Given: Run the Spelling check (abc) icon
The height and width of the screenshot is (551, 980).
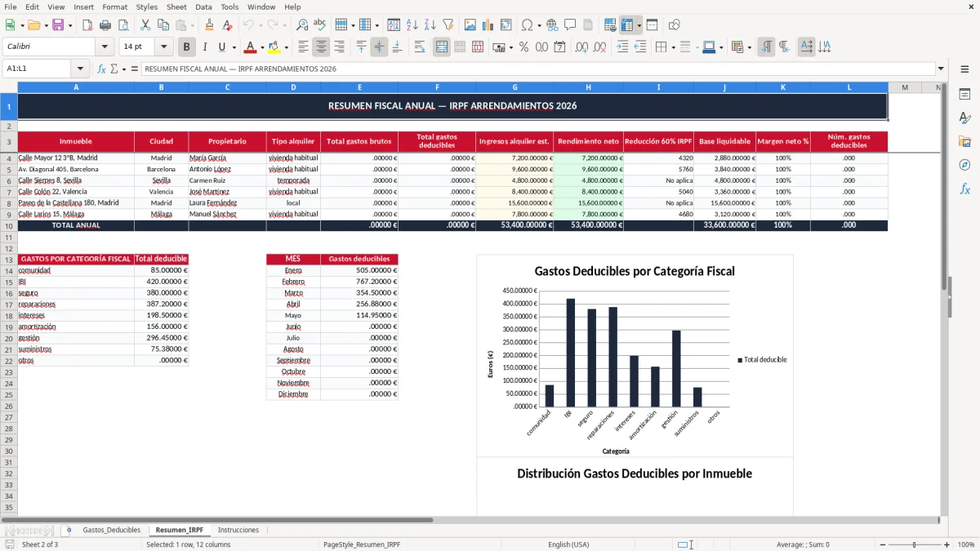Looking at the screenshot, I should click(320, 25).
